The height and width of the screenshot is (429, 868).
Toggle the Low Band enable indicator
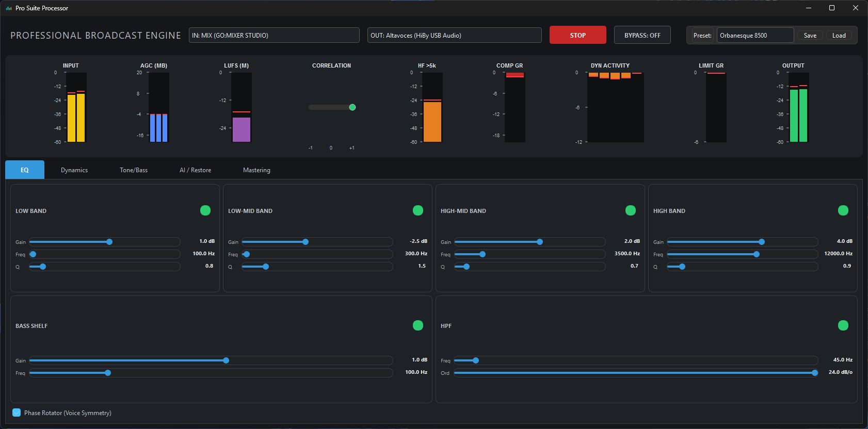pos(205,210)
